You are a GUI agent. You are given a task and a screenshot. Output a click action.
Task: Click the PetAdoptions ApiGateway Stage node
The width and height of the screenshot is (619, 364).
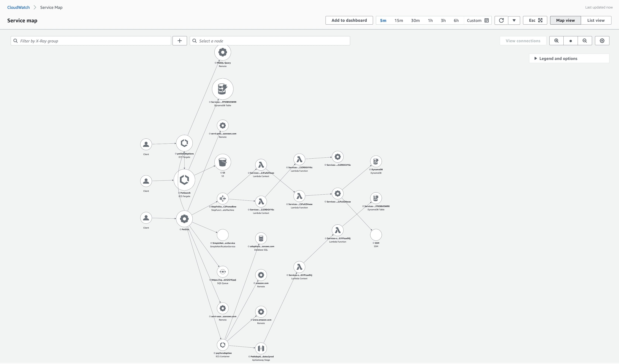[261, 348]
